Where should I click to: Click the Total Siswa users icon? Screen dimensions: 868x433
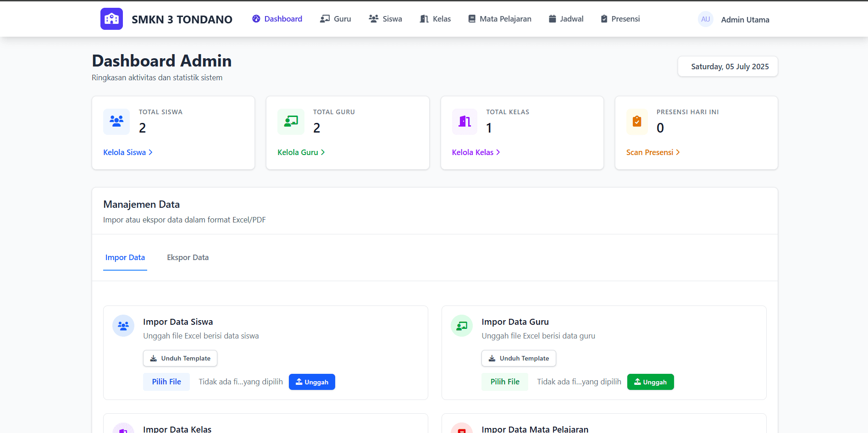(116, 122)
